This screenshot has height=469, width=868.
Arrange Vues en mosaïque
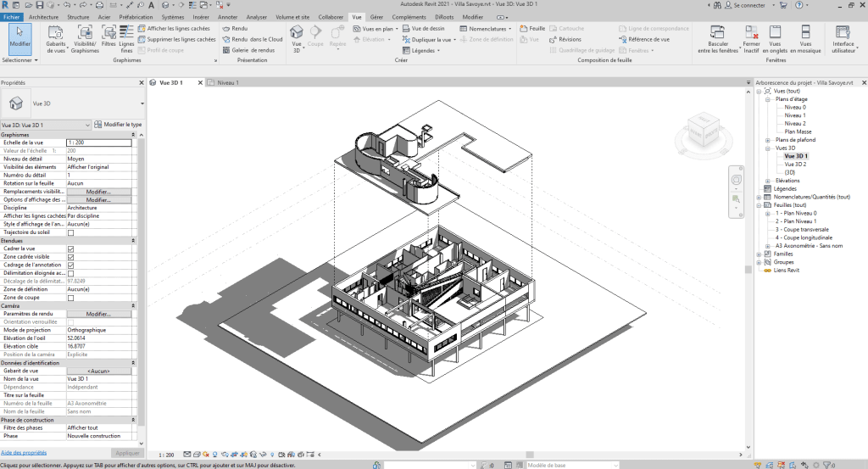[x=805, y=39]
